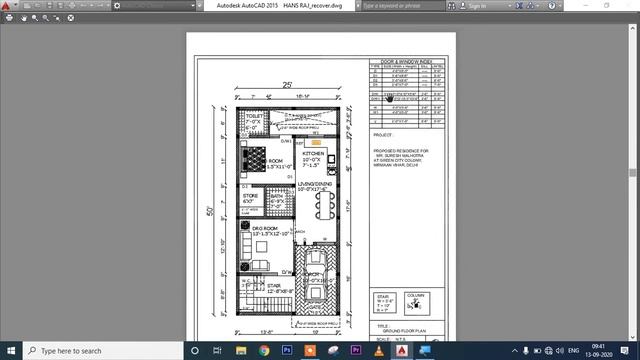Click the scroll up arrow
Image resolution: width=640 pixels, height=360 pixels.
coord(633,28)
